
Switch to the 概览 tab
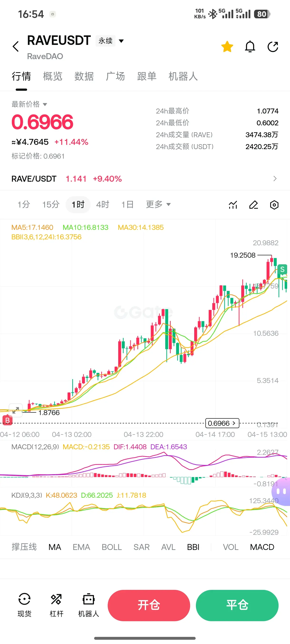53,76
